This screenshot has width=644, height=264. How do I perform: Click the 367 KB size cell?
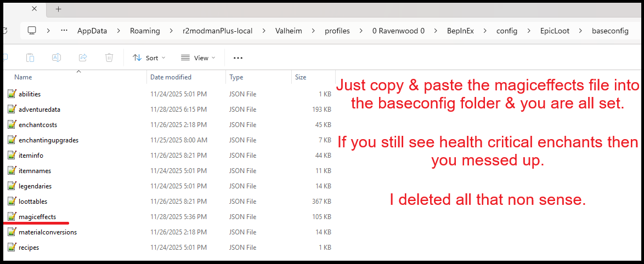[321, 201]
